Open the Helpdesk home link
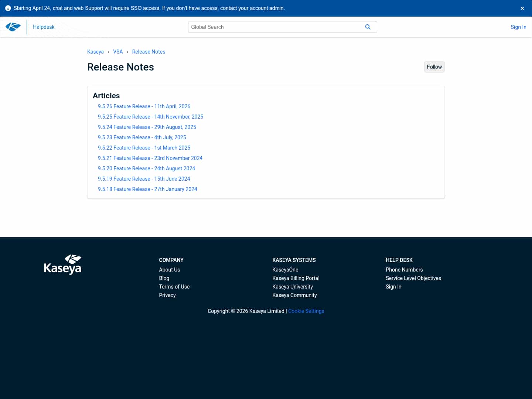Image resolution: width=532 pixels, height=399 pixels. click(44, 27)
